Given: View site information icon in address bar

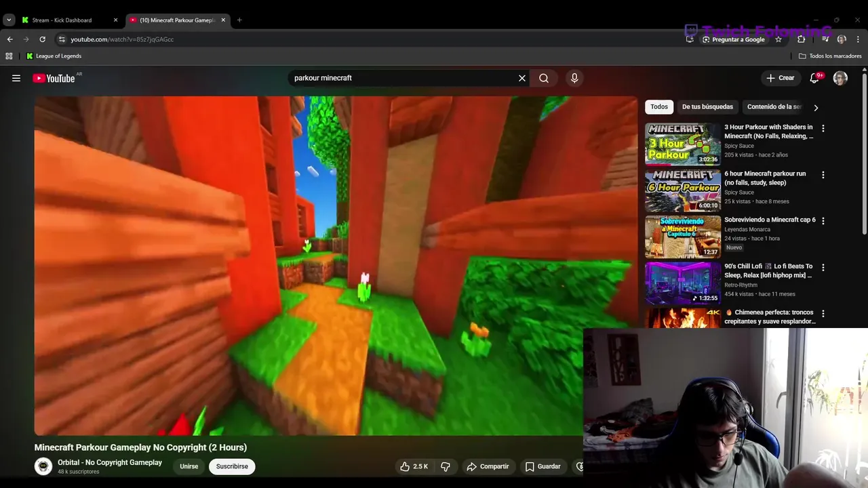Looking at the screenshot, I should coord(62,39).
